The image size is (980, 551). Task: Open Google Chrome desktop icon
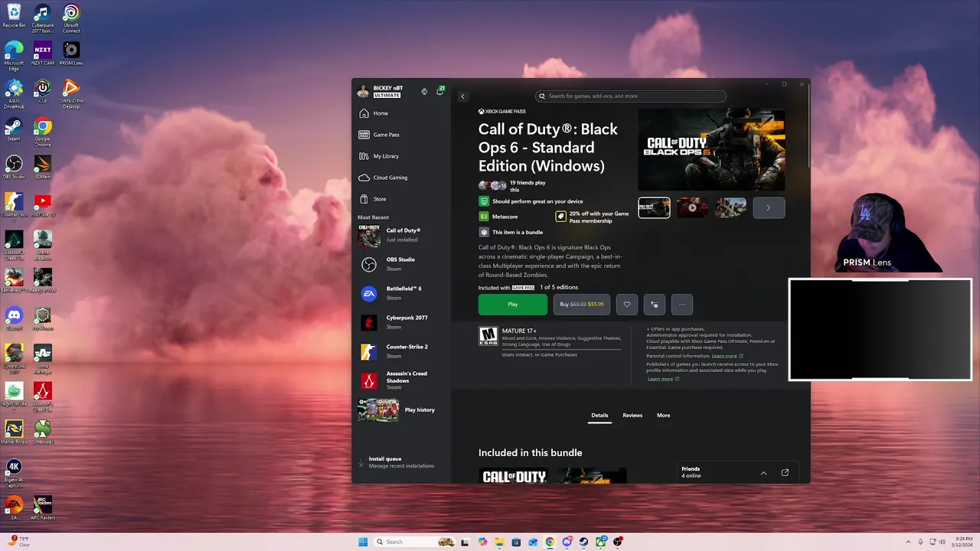[43, 131]
